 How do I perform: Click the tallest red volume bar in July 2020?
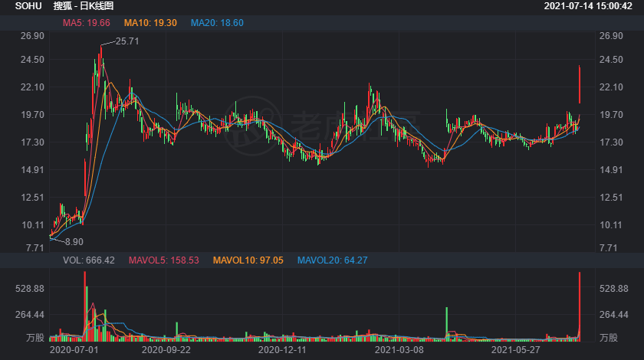[x=85, y=306]
